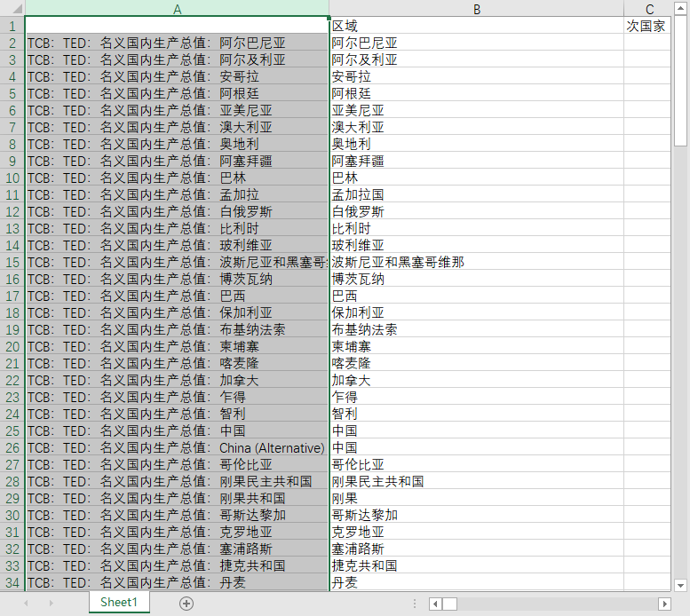
Task: Select row 26 header
Action: coord(12,447)
